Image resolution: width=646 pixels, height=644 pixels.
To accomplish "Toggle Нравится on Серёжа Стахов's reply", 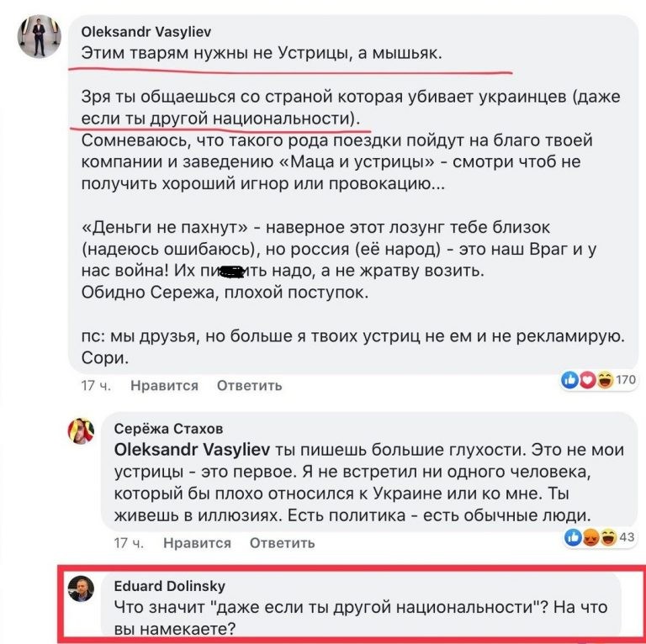I will point(198,543).
